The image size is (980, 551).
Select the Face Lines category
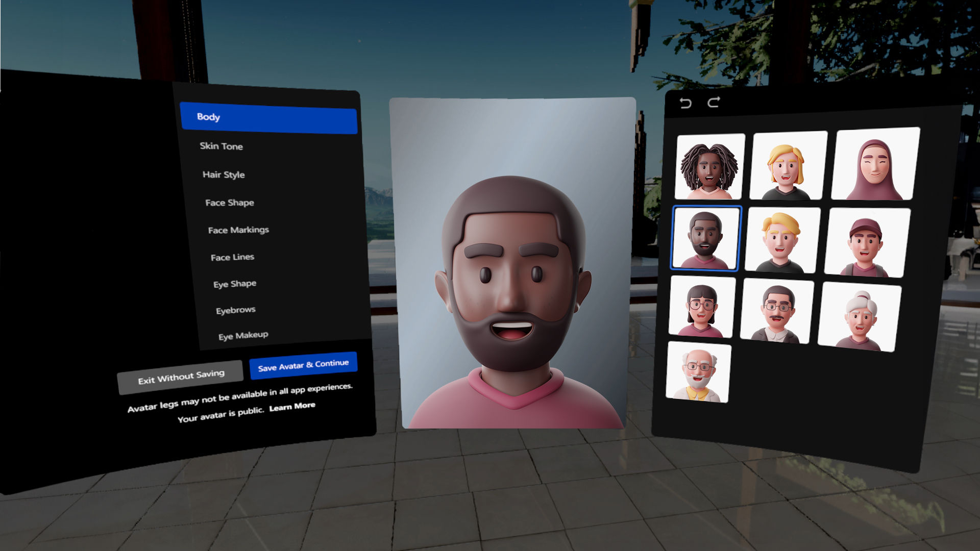pos(233,257)
